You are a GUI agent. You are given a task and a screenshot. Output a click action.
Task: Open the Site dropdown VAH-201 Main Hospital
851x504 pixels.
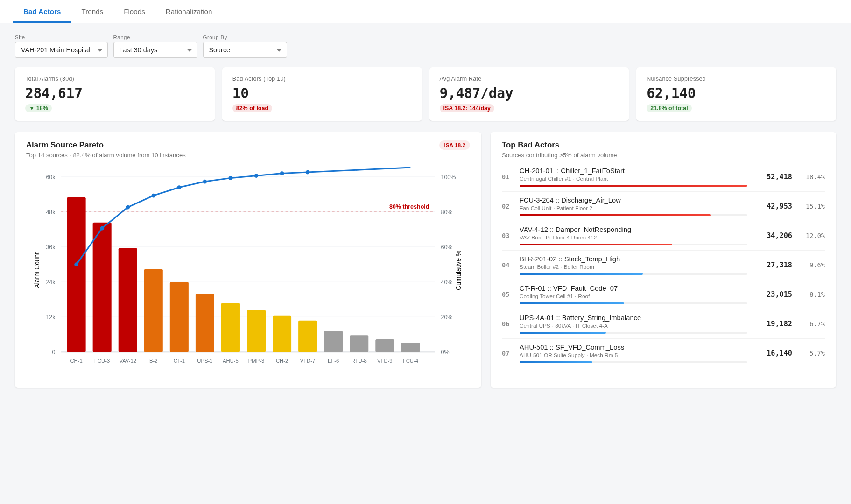tap(61, 50)
